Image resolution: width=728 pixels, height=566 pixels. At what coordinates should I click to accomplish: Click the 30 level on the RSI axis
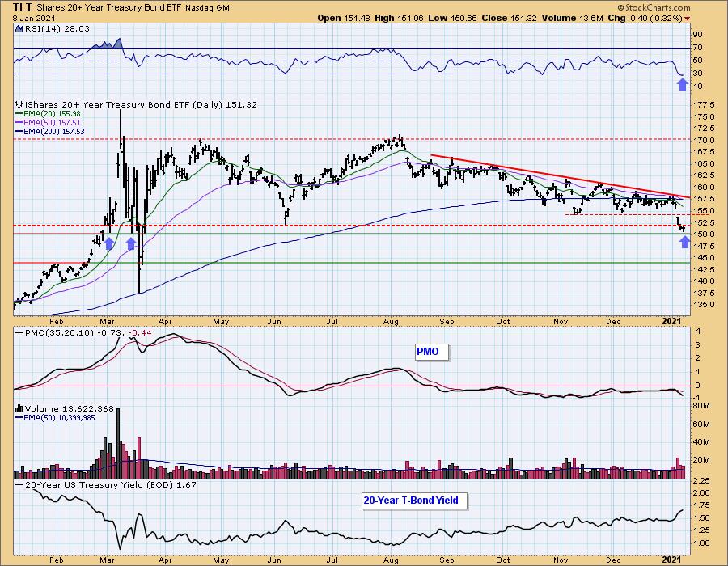[697, 74]
